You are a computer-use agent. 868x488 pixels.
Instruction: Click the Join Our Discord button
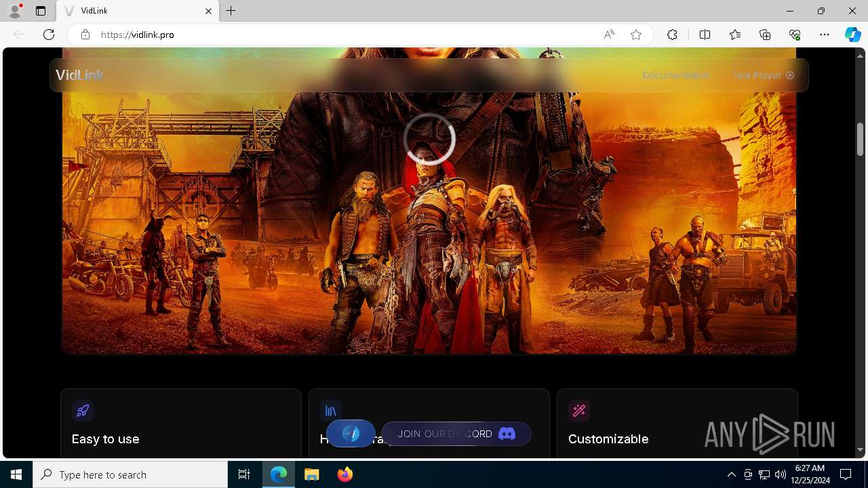pyautogui.click(x=456, y=434)
